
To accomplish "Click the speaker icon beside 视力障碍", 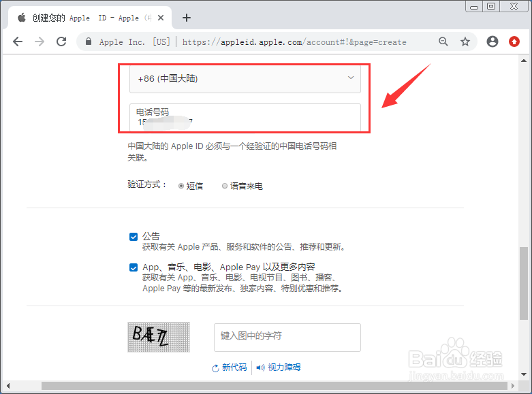I will point(261,367).
